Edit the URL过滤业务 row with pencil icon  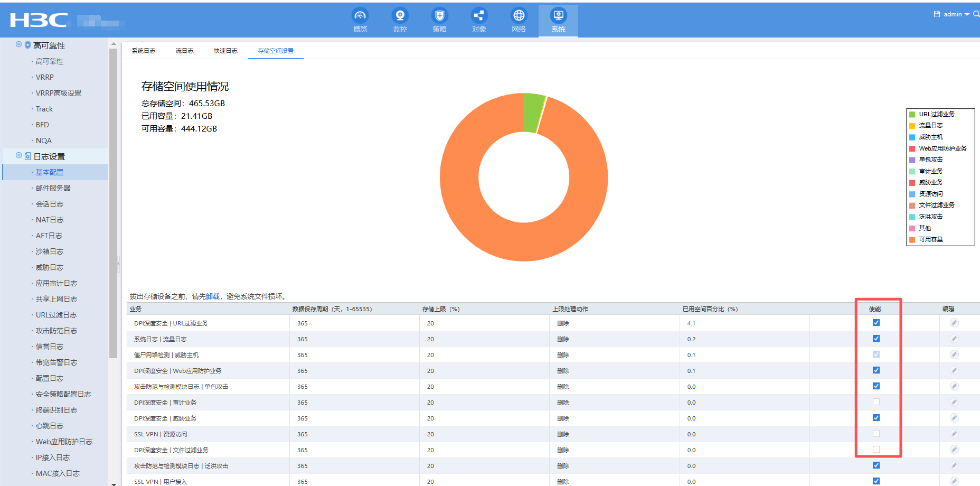coord(954,323)
